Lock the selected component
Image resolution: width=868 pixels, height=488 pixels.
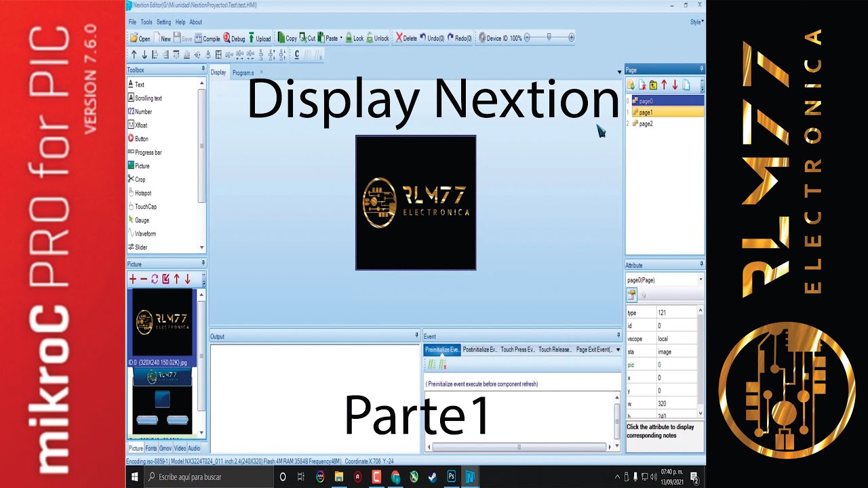(355, 39)
